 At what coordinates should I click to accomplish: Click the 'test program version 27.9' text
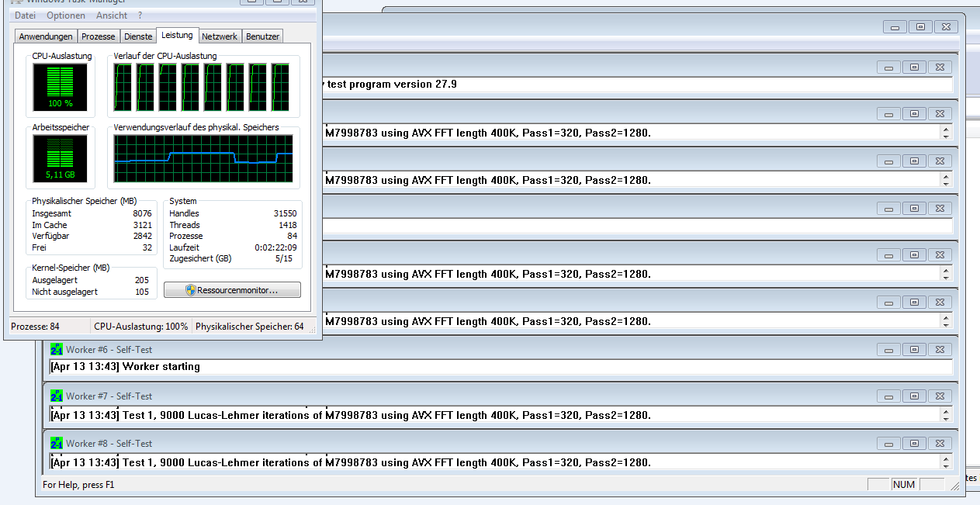click(391, 84)
